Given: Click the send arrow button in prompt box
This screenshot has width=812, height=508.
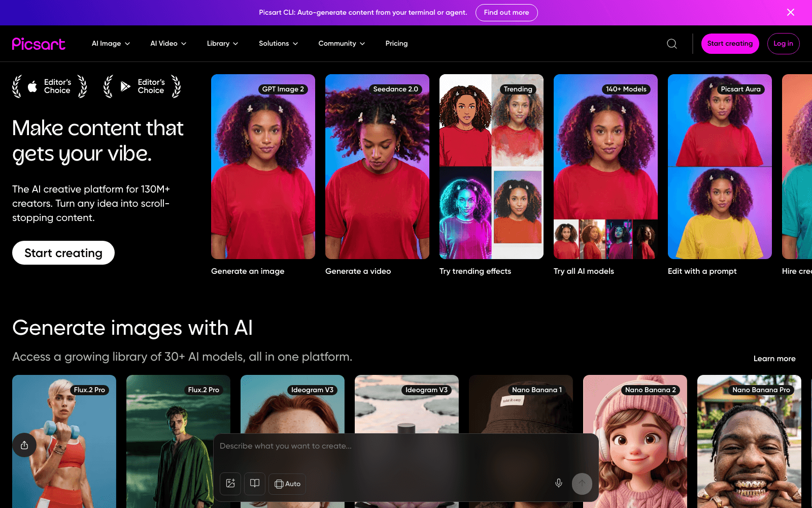Looking at the screenshot, I should point(582,484).
